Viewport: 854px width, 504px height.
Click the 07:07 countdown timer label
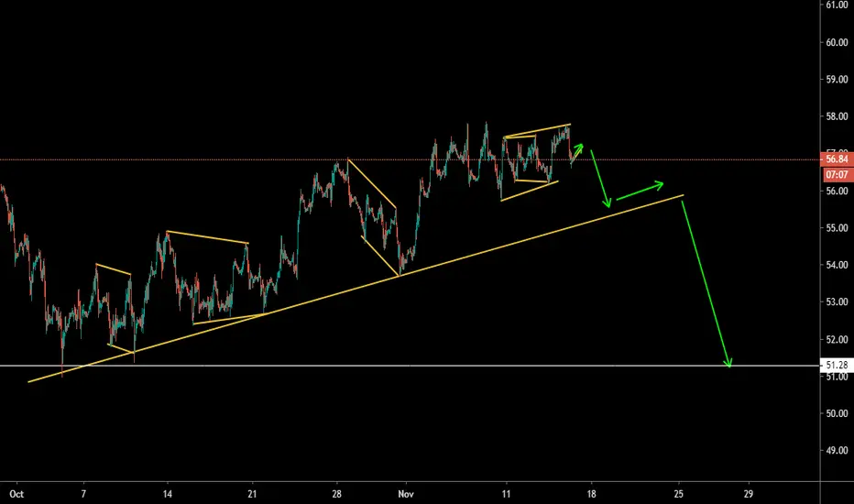click(837, 175)
